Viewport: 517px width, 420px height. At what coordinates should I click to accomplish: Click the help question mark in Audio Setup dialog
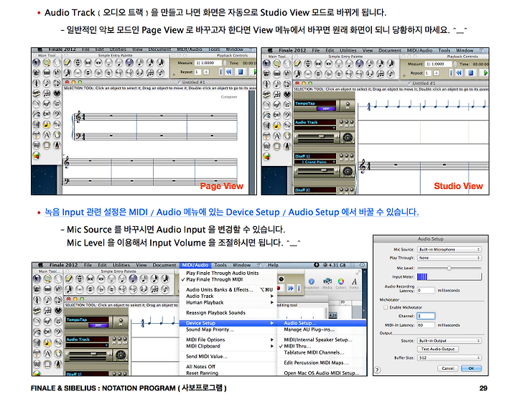[x=377, y=370]
